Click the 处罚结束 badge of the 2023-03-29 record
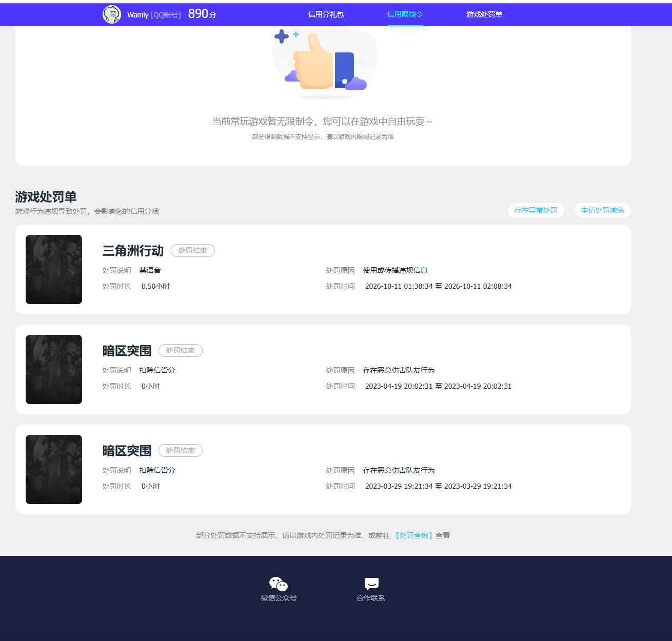Screen dimensions: 672x641 [x=180, y=450]
